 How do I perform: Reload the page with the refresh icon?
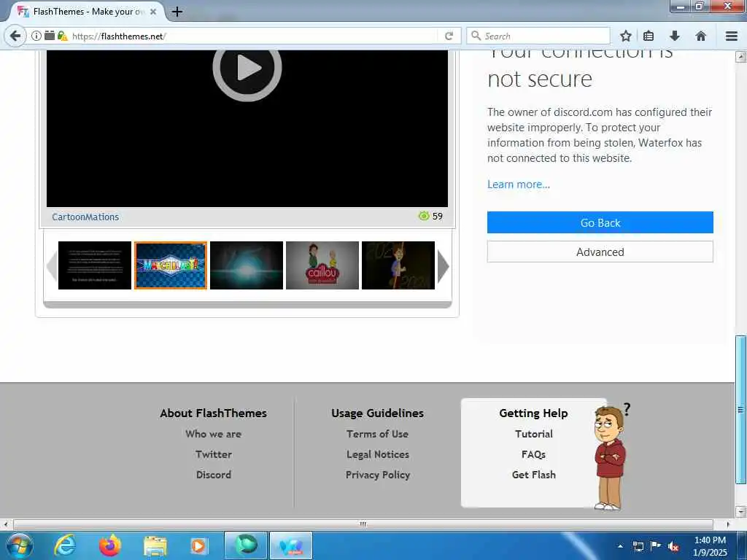[x=449, y=36]
